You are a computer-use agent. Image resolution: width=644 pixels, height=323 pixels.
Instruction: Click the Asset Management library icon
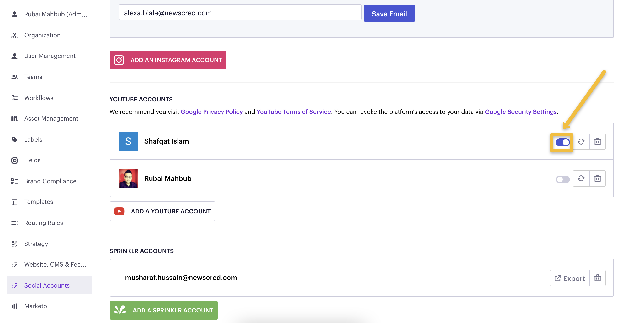point(15,118)
